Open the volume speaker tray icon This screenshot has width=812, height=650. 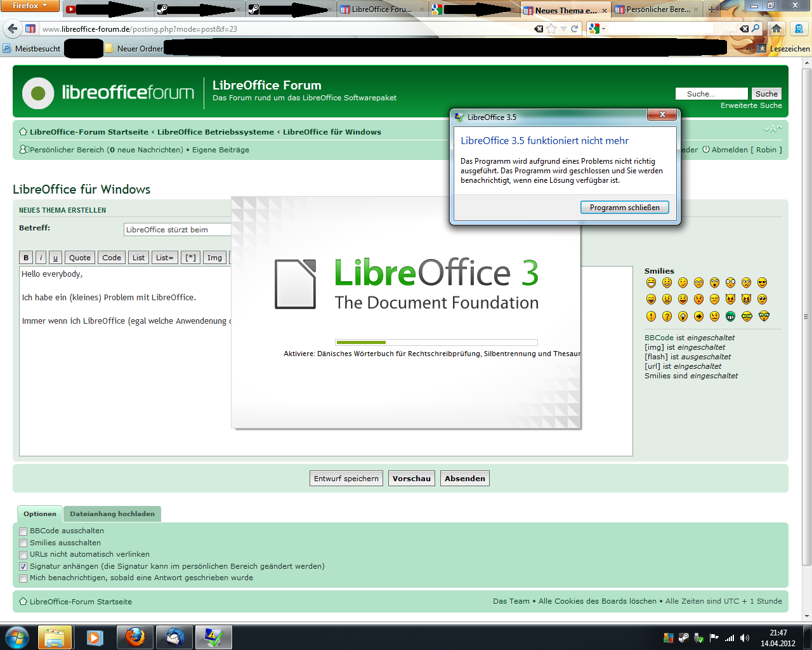(744, 638)
